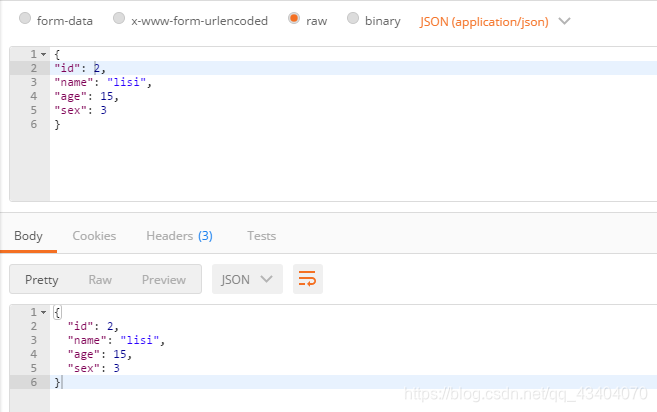Collapse the response JSON at line 1
The height and width of the screenshot is (412, 657).
tap(43, 312)
